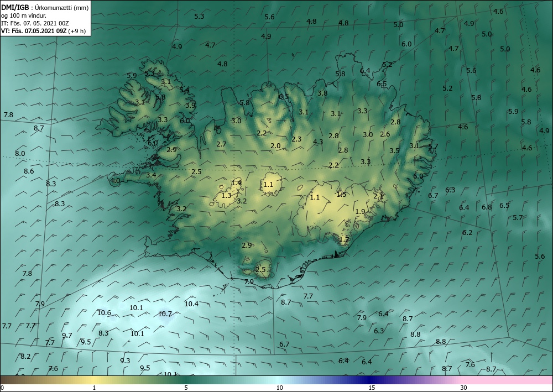
Task: Click the color scale label '10'
Action: 279,388
